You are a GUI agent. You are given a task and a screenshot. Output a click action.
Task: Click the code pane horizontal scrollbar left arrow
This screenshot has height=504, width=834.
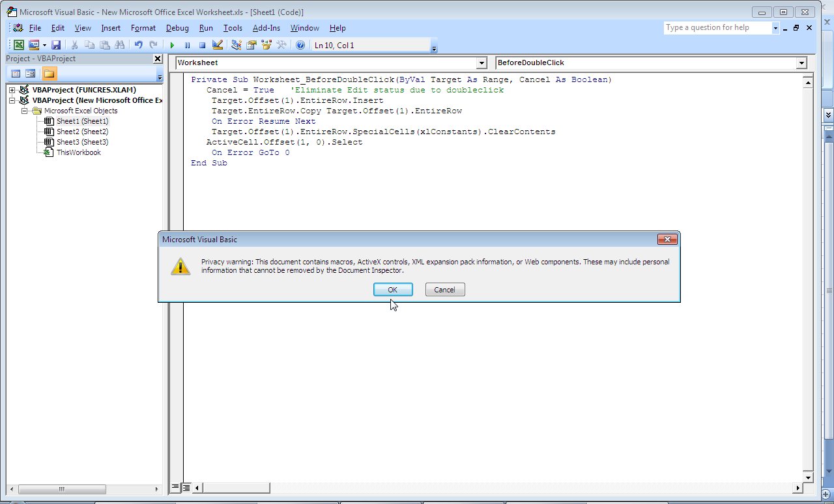pos(197,488)
